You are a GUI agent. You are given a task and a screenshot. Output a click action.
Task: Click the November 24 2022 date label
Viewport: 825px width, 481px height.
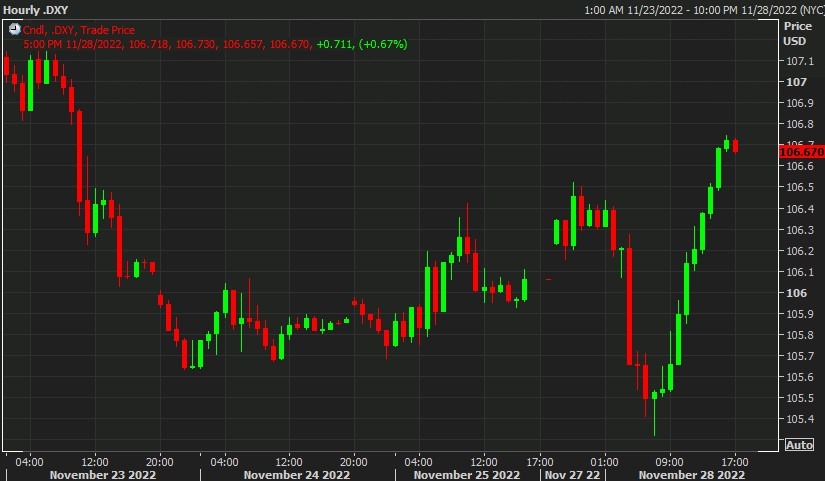297,475
